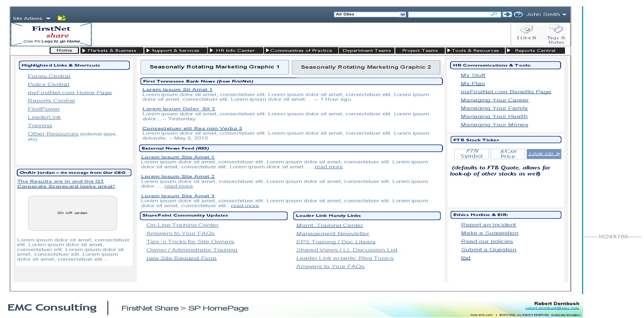The image size is (644, 318).
Task: Open the Managing Your Health link
Action: click(494, 117)
